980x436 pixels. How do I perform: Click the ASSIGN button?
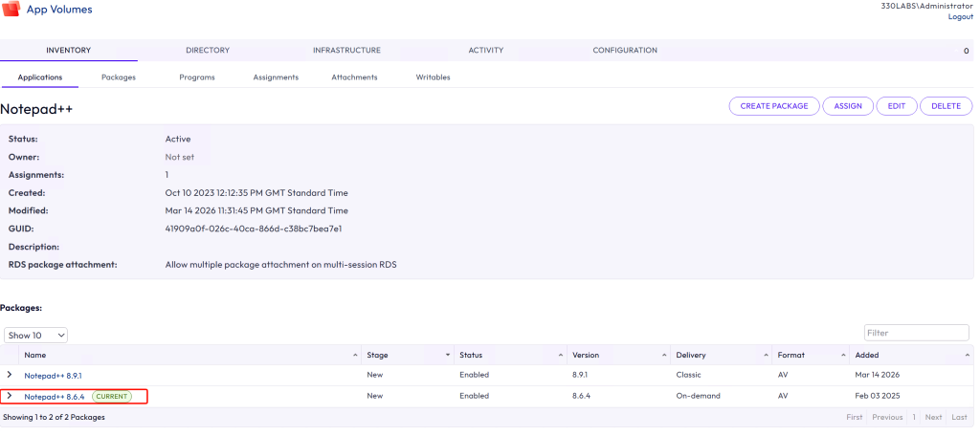(848, 106)
